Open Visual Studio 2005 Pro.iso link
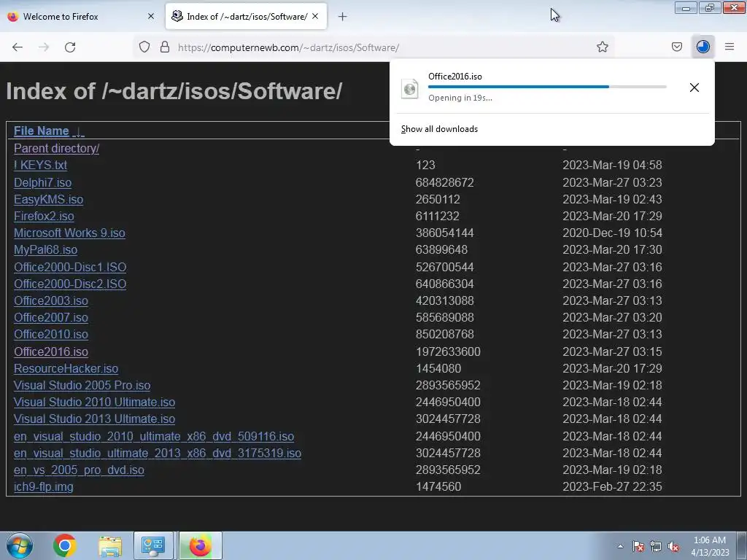This screenshot has width=747, height=560. (x=82, y=385)
